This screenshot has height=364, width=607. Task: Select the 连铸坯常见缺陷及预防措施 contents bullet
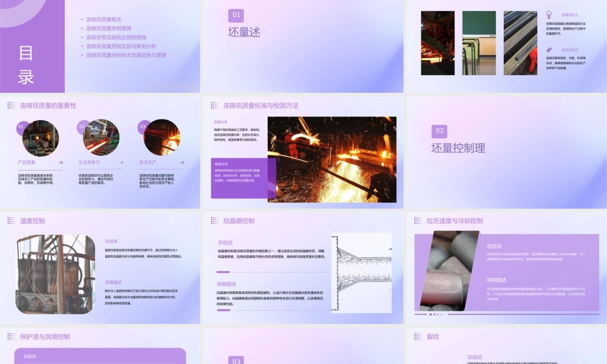coord(116,37)
